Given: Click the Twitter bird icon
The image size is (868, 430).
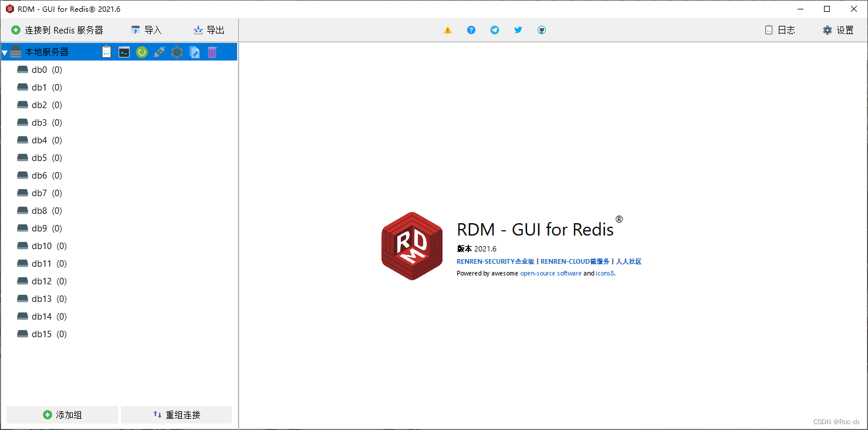Looking at the screenshot, I should tap(518, 30).
